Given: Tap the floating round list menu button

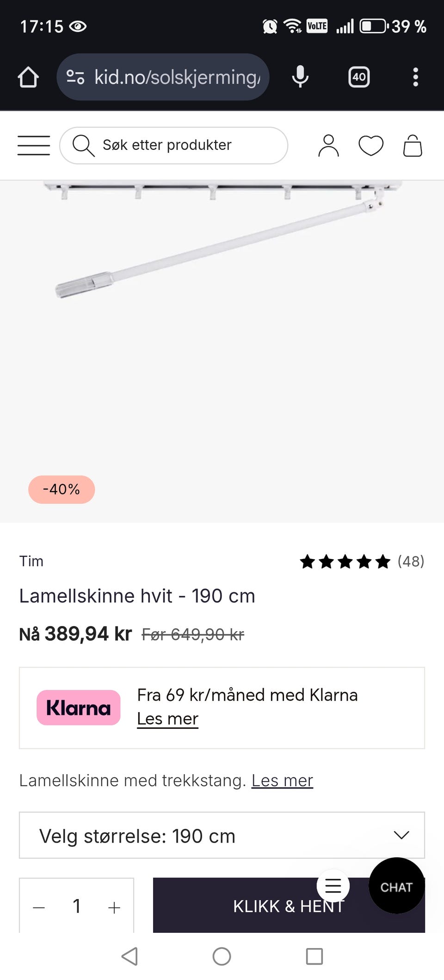Looking at the screenshot, I should tap(333, 886).
